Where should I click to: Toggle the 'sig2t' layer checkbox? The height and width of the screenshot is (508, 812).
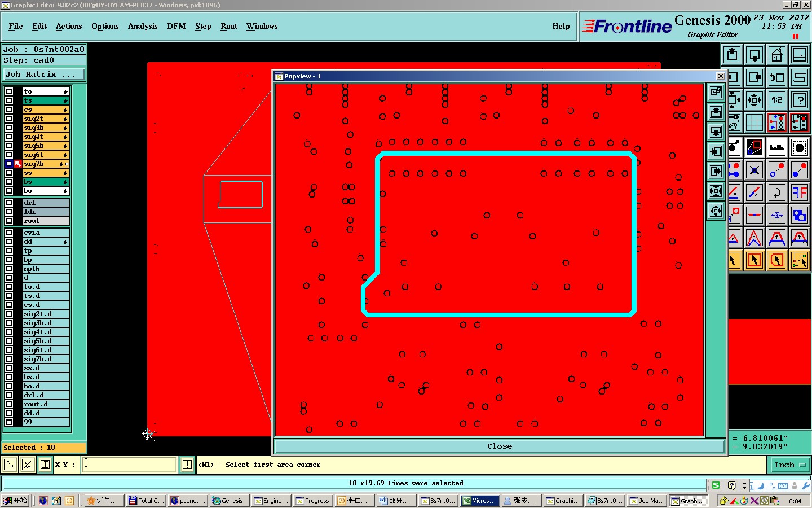click(9, 119)
